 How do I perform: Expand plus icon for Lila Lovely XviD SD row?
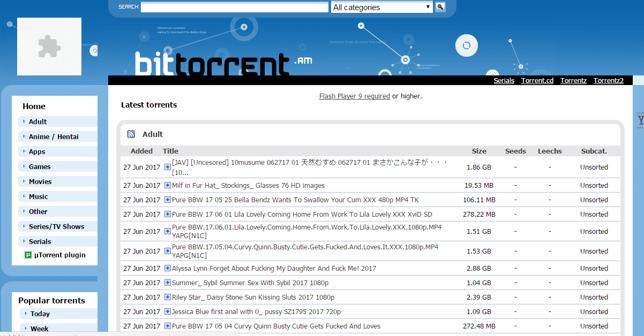[x=168, y=214]
